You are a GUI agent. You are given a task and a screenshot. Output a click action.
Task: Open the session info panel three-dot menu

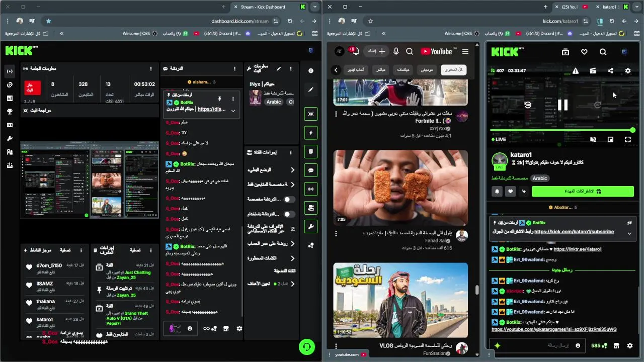(x=150, y=69)
